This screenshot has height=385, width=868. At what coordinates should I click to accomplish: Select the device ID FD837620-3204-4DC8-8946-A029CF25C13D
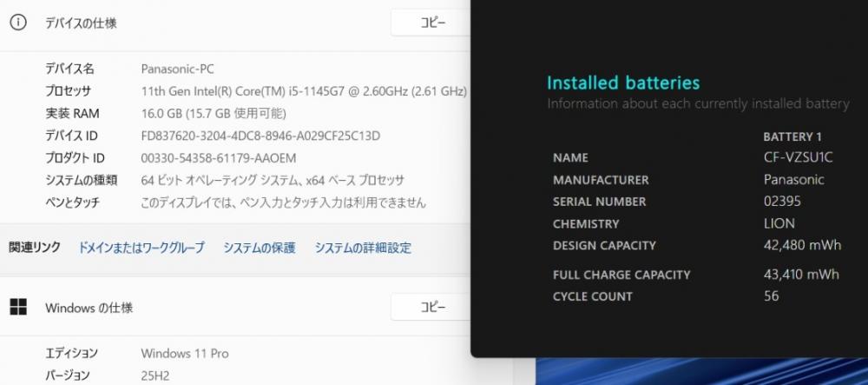click(260, 136)
